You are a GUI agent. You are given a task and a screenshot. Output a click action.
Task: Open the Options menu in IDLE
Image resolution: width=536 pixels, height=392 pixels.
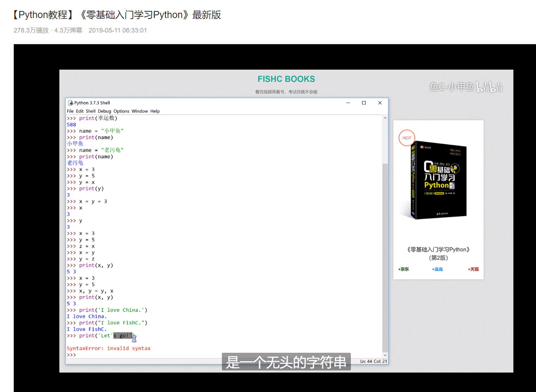point(122,111)
